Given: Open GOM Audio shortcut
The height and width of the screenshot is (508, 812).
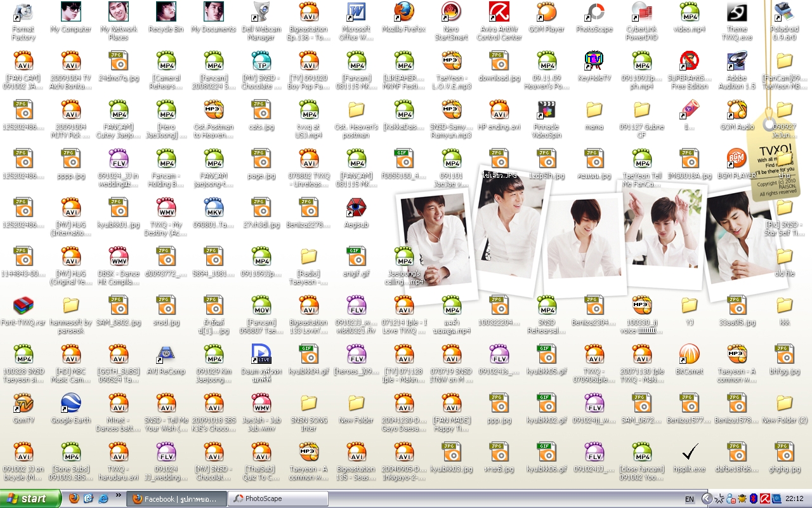Looking at the screenshot, I should (x=737, y=109).
